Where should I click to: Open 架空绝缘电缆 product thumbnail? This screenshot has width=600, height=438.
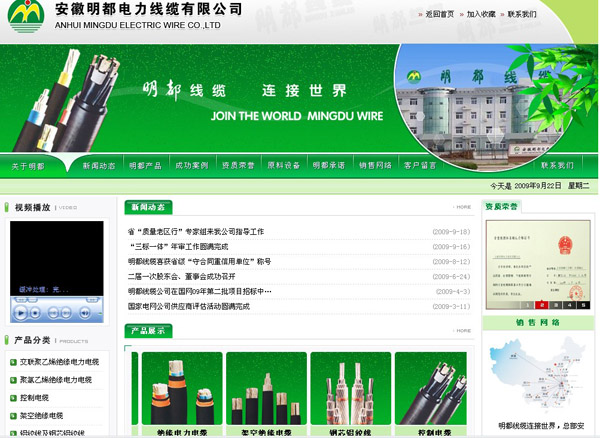pos(267,388)
